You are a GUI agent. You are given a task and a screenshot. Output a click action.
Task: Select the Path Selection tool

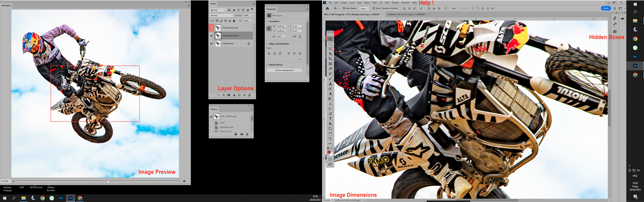(330, 124)
